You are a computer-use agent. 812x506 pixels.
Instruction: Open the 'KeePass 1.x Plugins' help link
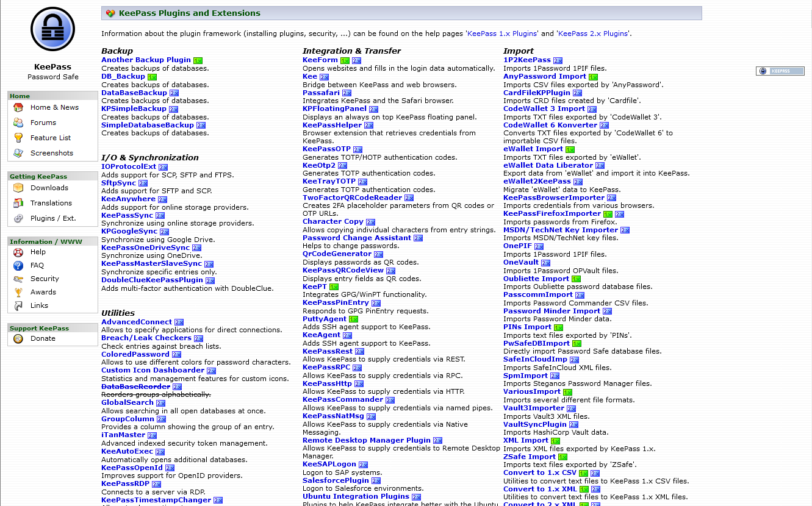coord(503,34)
